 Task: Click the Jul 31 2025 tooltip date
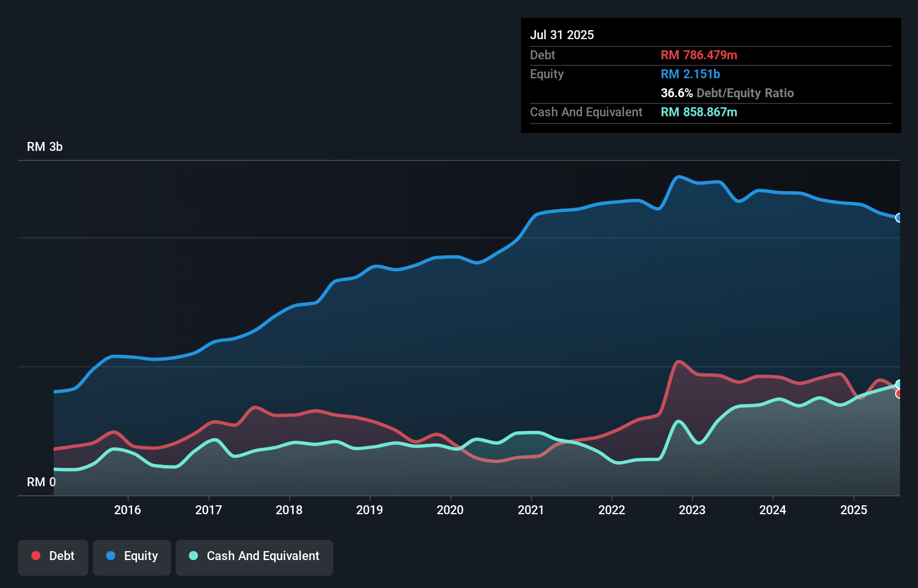pyautogui.click(x=562, y=35)
